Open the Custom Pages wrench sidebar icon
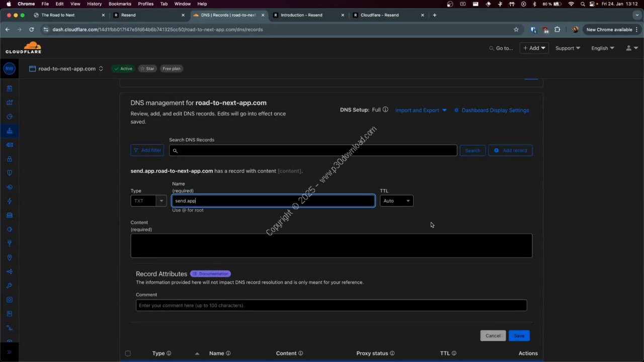Image resolution: width=644 pixels, height=362 pixels. pos(9,286)
